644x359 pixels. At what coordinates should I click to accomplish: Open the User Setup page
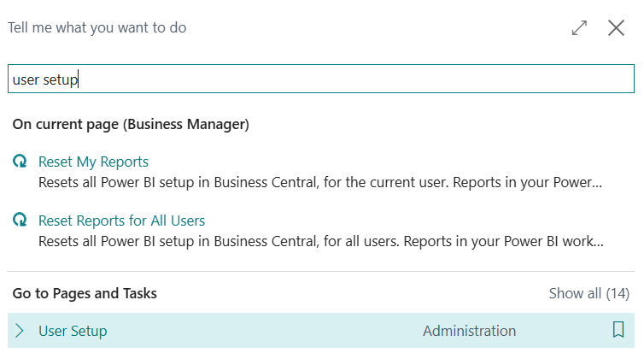point(73,331)
